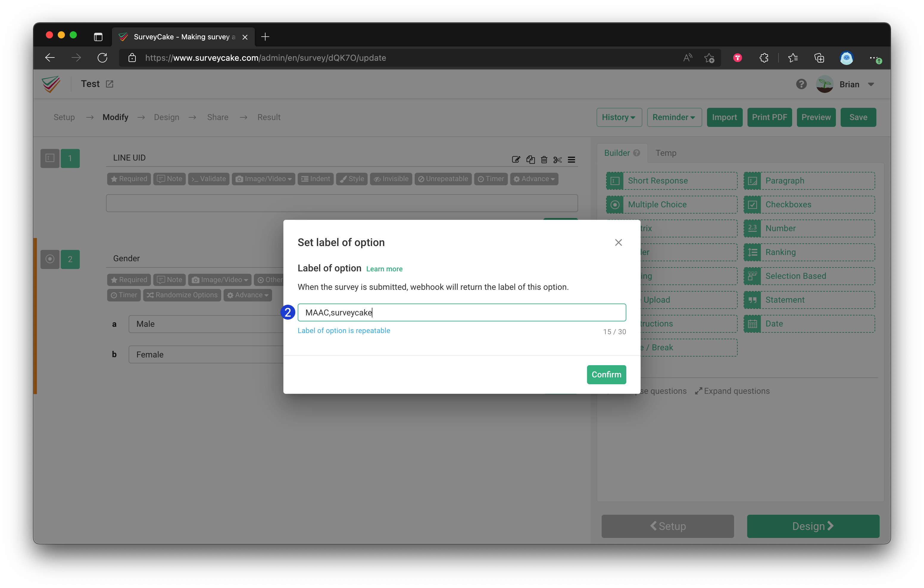
Task: Add a Statement block
Action: (x=809, y=300)
